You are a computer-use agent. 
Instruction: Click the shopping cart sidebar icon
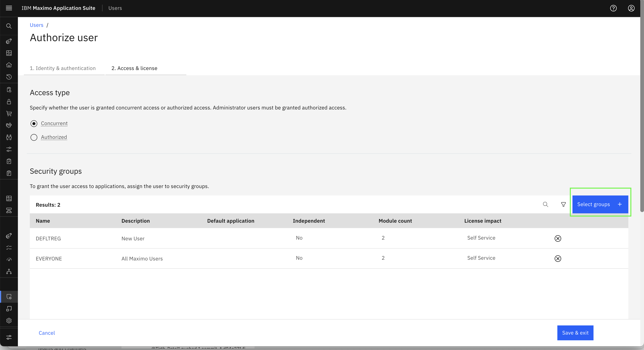pos(9,114)
